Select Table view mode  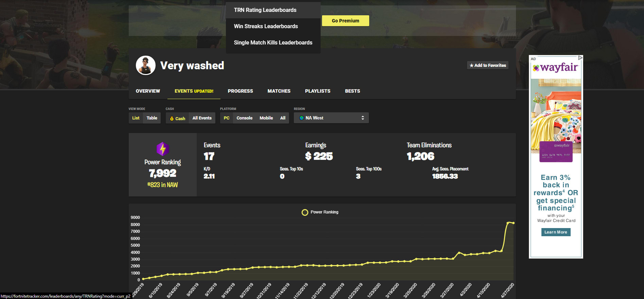(x=152, y=118)
